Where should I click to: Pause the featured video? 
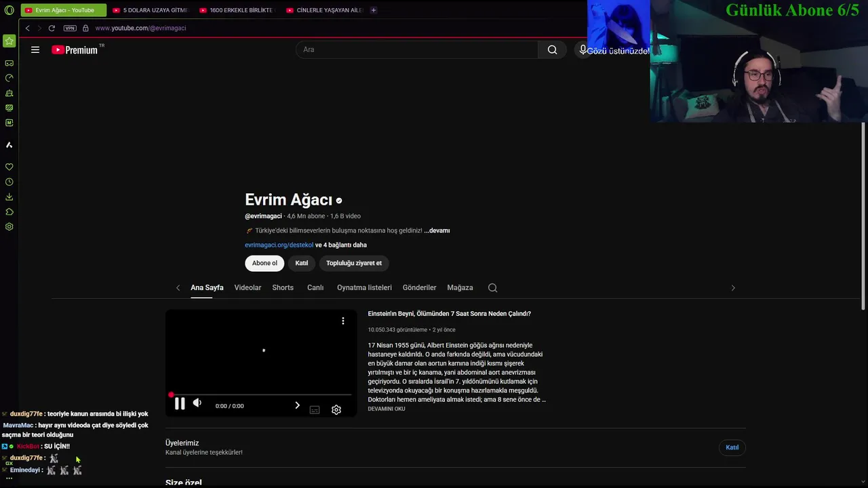tap(180, 405)
